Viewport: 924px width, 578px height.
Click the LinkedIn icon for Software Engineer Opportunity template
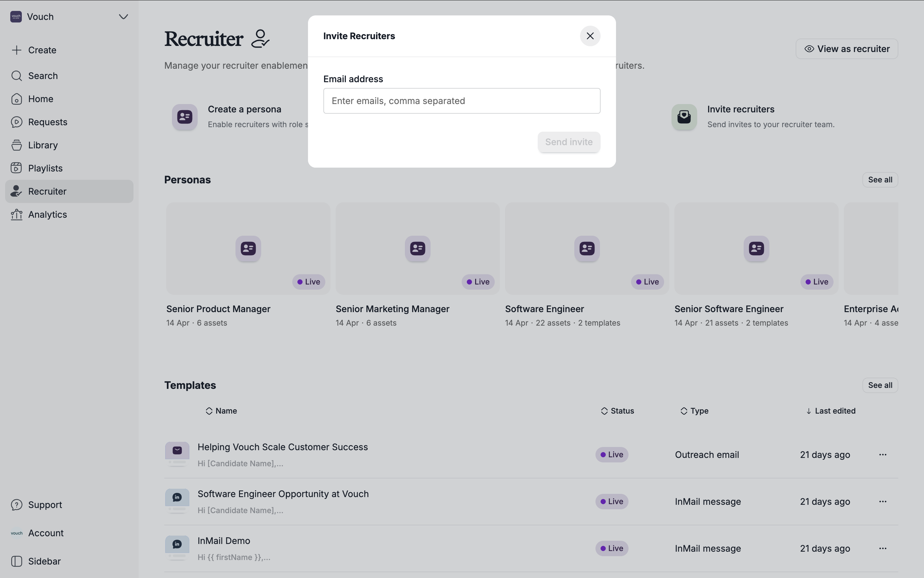[x=177, y=498]
